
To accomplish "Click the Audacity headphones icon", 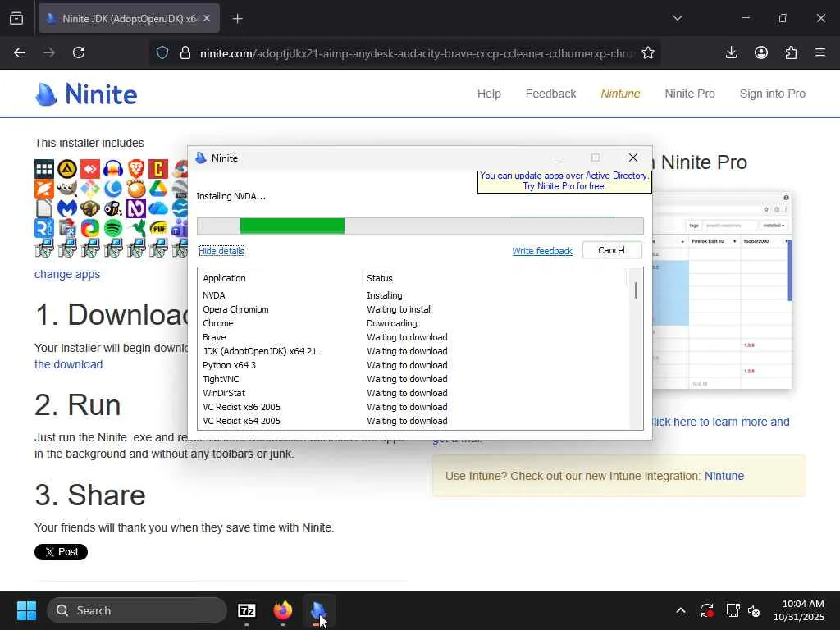I will point(113,169).
